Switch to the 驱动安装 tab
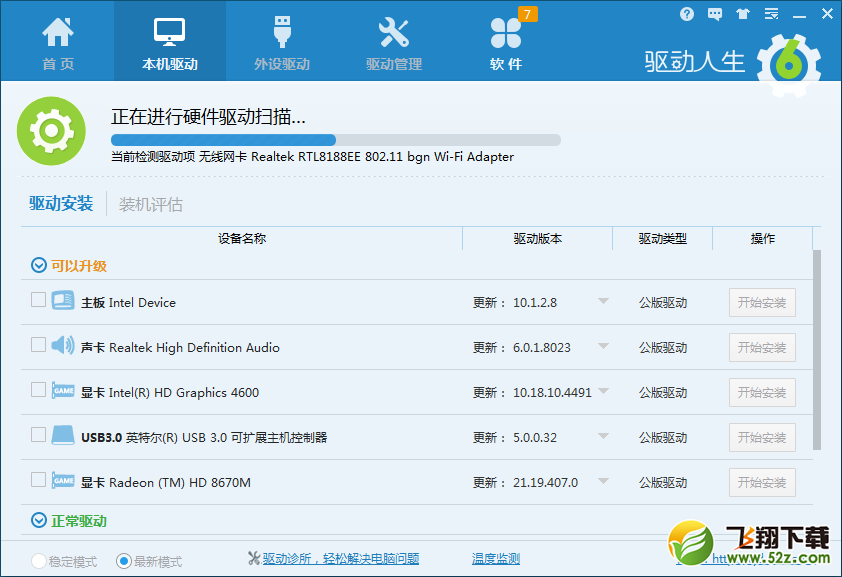 pyautogui.click(x=61, y=203)
